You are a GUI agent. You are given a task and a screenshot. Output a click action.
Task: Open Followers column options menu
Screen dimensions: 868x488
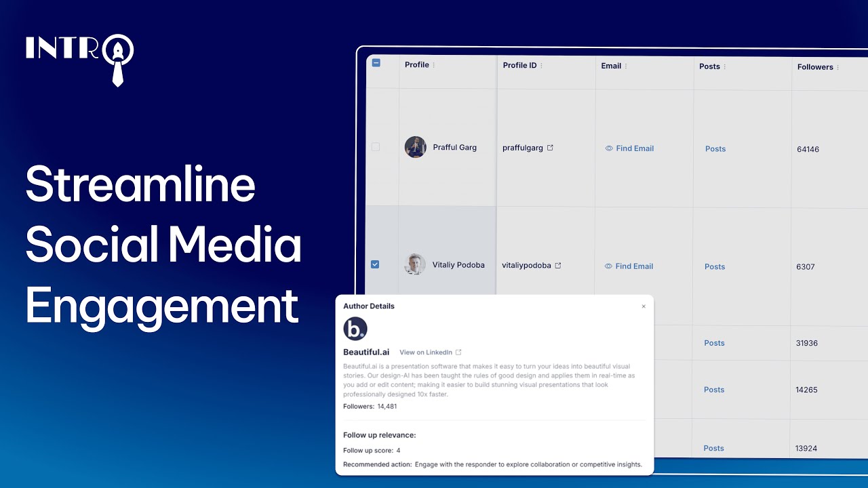838,68
